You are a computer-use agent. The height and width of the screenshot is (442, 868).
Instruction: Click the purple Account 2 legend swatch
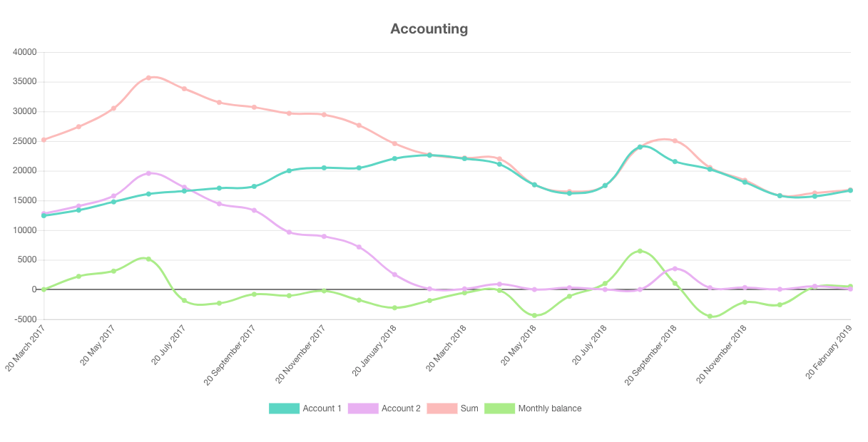363,408
